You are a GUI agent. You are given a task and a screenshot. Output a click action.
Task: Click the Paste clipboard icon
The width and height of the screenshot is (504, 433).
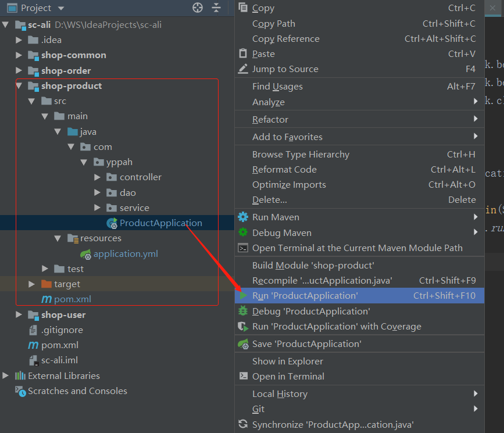(x=243, y=53)
